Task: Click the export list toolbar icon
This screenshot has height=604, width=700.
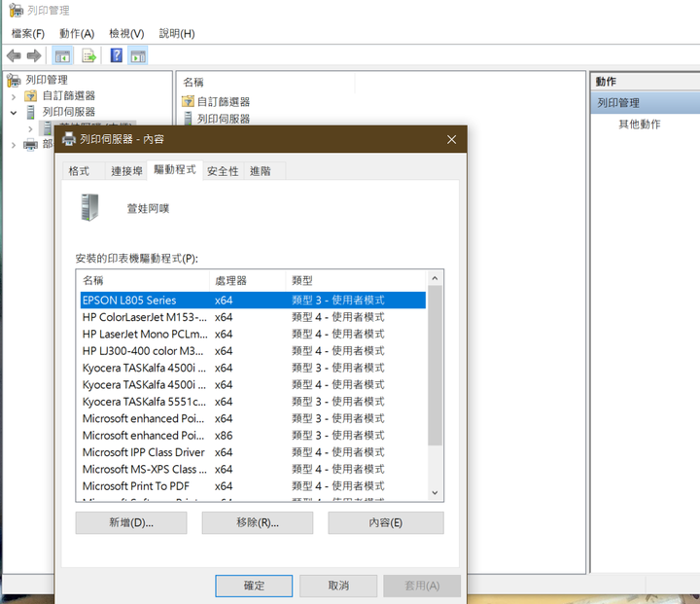Action: (x=88, y=55)
